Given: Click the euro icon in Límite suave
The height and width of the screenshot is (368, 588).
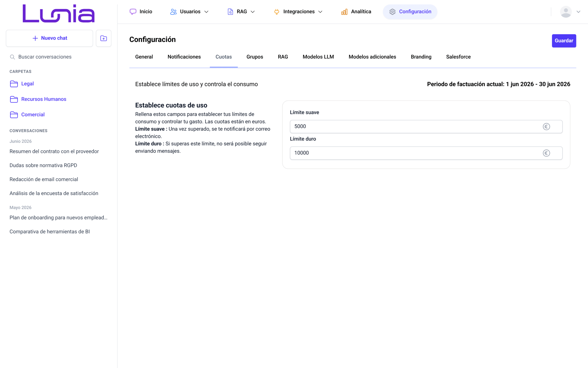Looking at the screenshot, I should tap(546, 126).
